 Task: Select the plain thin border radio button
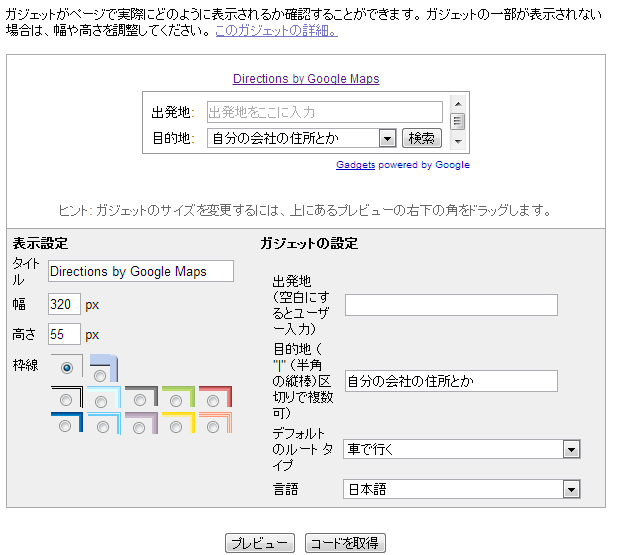pyautogui.click(x=66, y=368)
